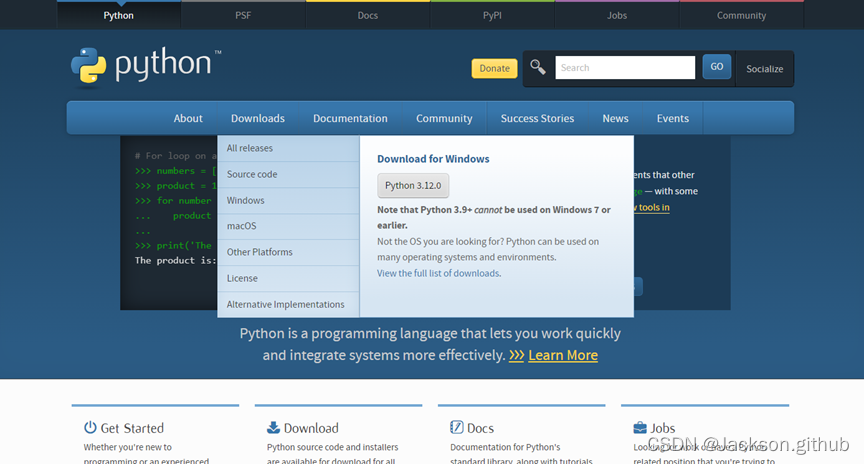Open the About navigation menu

pos(188,118)
